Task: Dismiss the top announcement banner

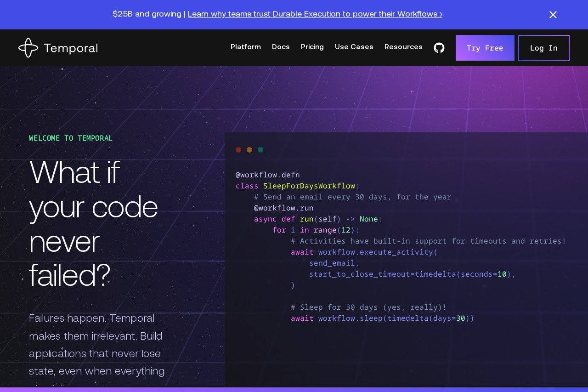Action: click(553, 15)
